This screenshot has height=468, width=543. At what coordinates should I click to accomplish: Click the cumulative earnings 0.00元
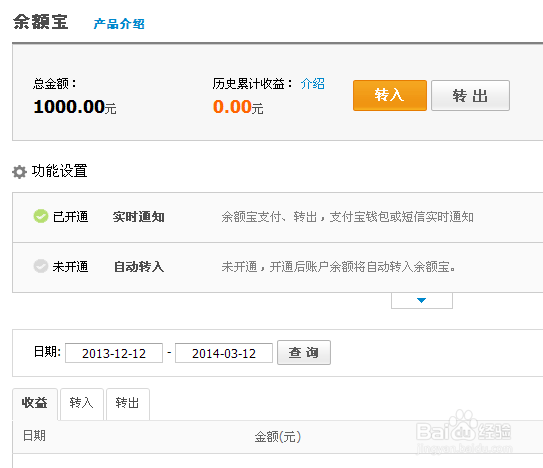tap(238, 107)
